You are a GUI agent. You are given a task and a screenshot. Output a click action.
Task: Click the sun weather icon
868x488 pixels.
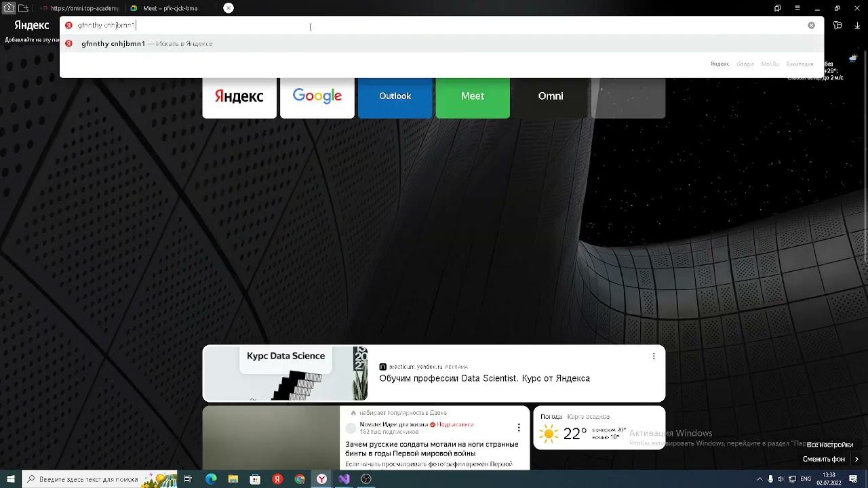click(549, 434)
